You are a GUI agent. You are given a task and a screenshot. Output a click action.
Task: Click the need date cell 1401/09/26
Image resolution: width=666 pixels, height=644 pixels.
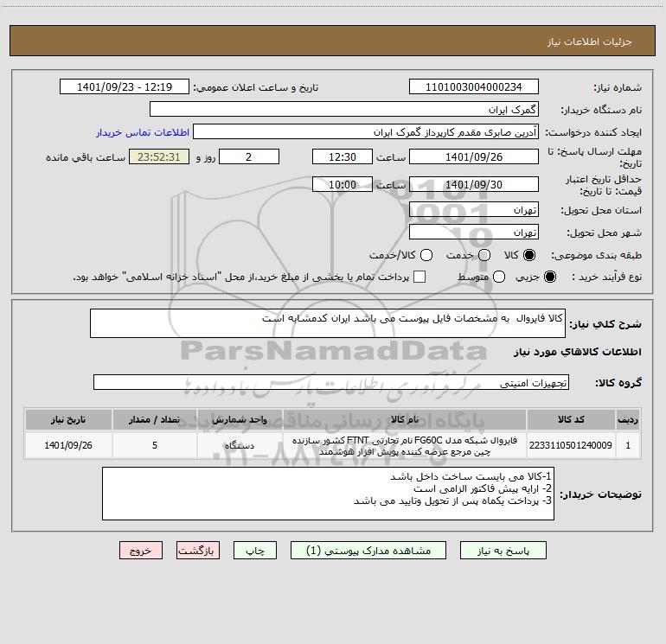point(68,445)
